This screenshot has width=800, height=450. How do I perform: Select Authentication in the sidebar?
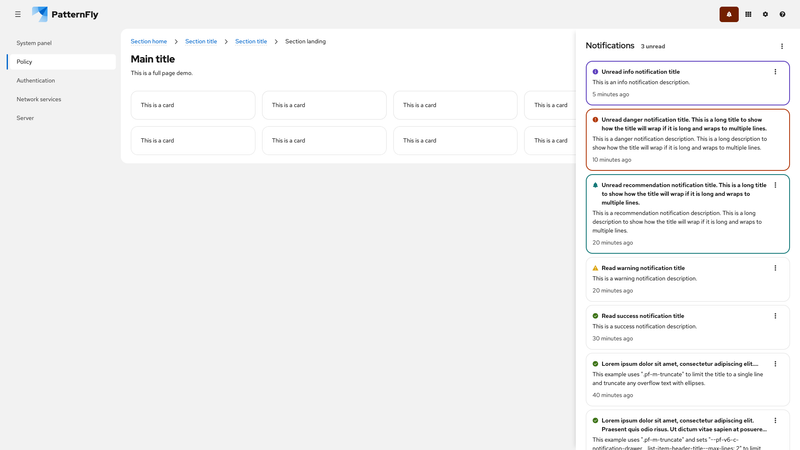(x=61, y=81)
